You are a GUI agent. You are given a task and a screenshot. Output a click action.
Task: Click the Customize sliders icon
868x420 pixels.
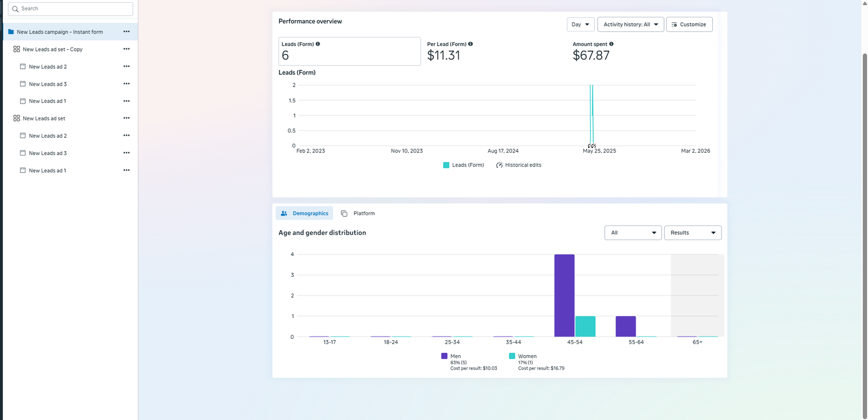(x=674, y=24)
